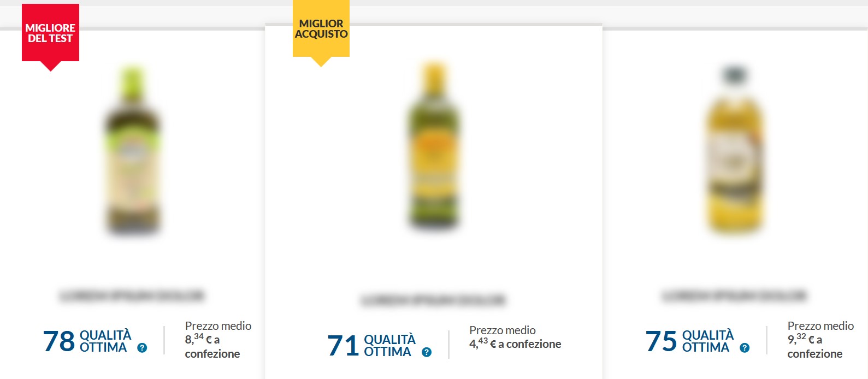The height and width of the screenshot is (379, 868).
Task: Open the dark-capped yellow bottle image
Action: (x=734, y=150)
